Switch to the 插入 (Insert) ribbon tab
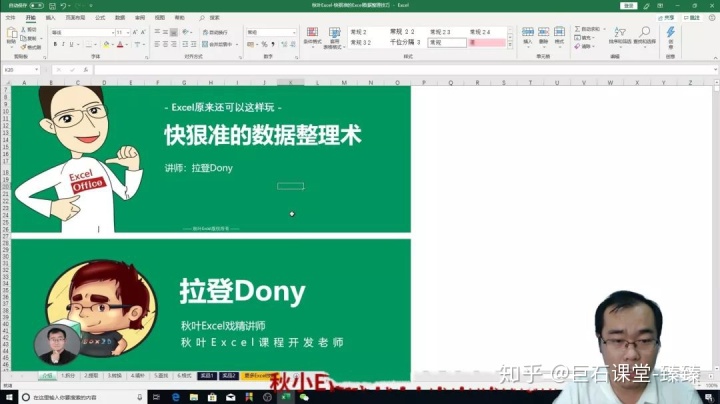The width and height of the screenshot is (720, 404). [x=51, y=17]
